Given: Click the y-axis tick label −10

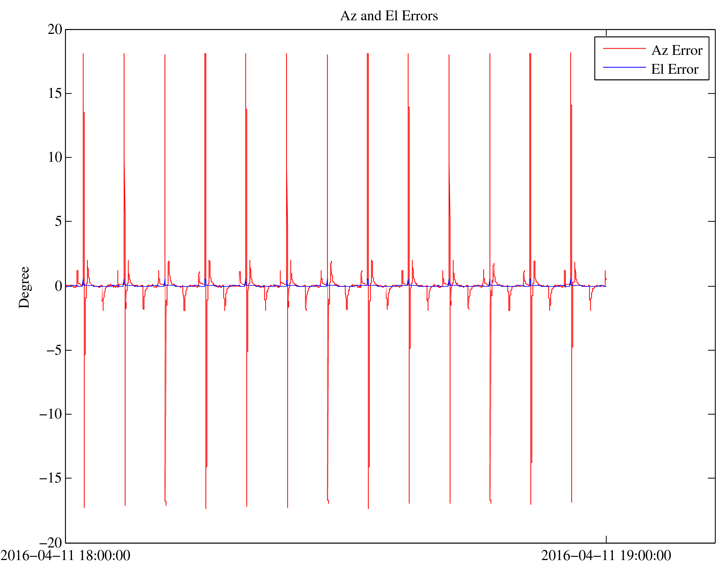Looking at the screenshot, I should click(51, 414).
